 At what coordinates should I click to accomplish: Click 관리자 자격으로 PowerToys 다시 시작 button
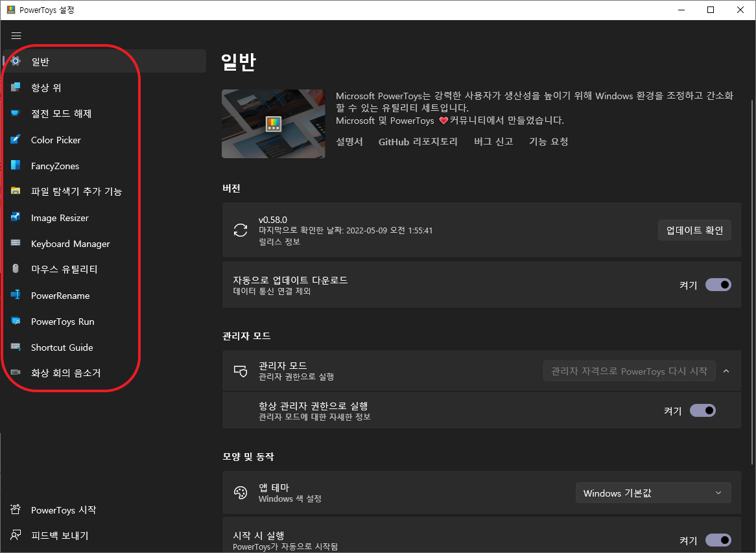click(x=629, y=371)
